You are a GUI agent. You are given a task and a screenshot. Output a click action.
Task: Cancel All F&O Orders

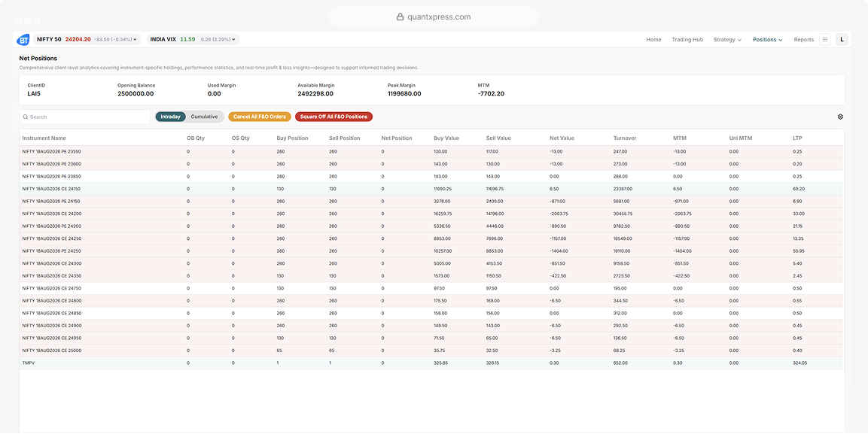(x=260, y=117)
